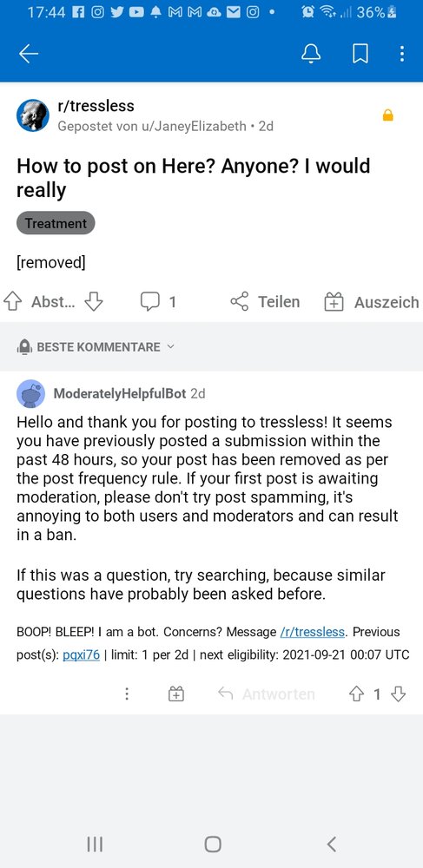Open the comment's three-dot options menu
The width and height of the screenshot is (423, 868).
point(127,694)
